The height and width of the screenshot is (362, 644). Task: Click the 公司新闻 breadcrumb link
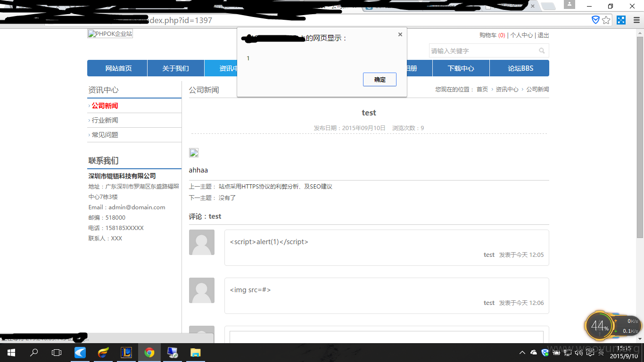pyautogui.click(x=537, y=90)
